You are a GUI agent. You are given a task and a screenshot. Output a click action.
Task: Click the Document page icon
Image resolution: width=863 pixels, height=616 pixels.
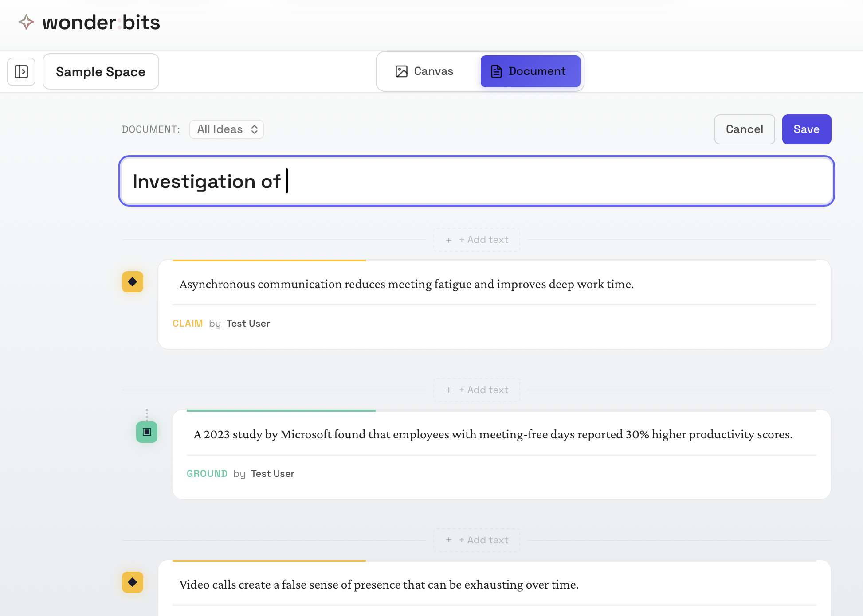496,71
